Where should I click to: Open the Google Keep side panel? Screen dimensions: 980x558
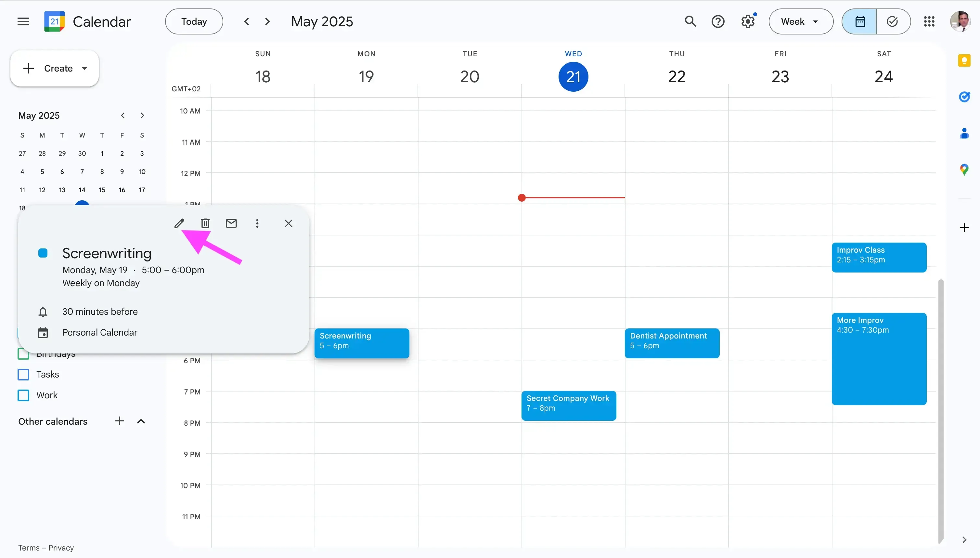(x=964, y=60)
